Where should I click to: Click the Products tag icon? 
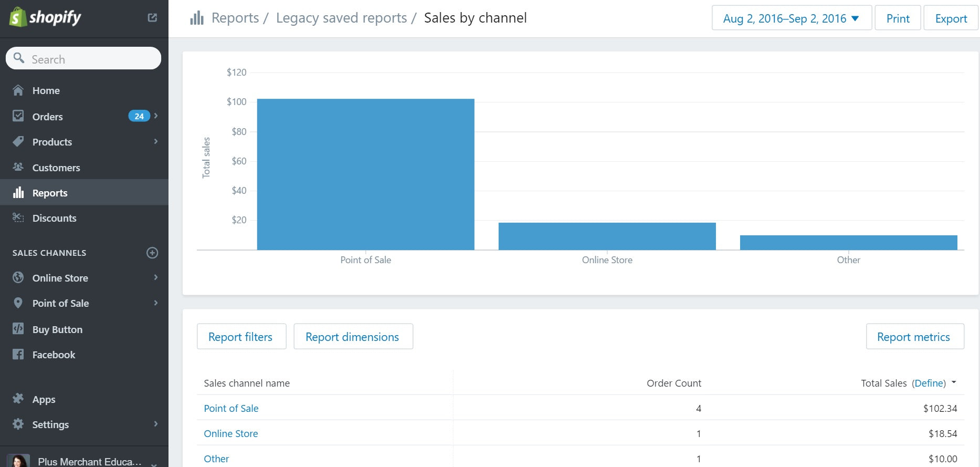(18, 142)
